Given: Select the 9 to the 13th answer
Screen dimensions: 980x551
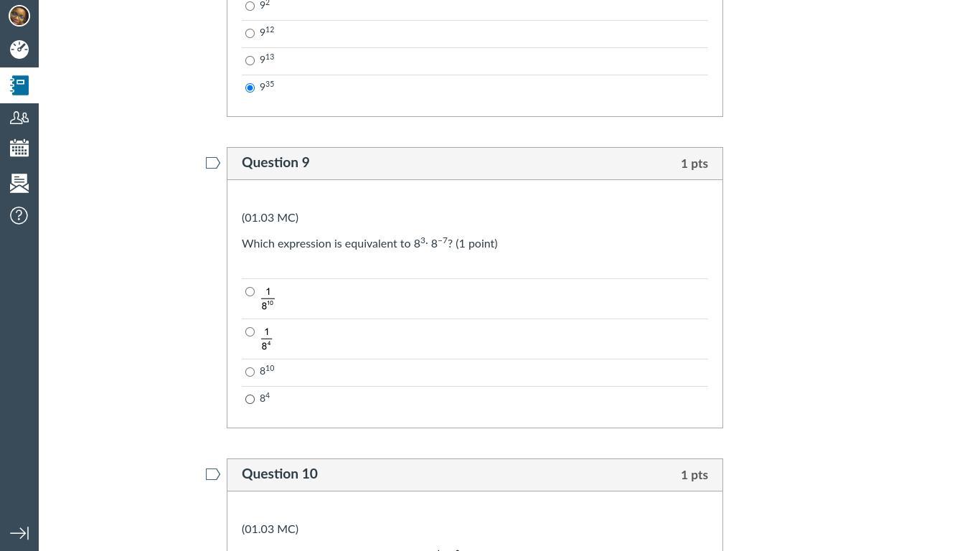Looking at the screenshot, I should coord(250,61).
